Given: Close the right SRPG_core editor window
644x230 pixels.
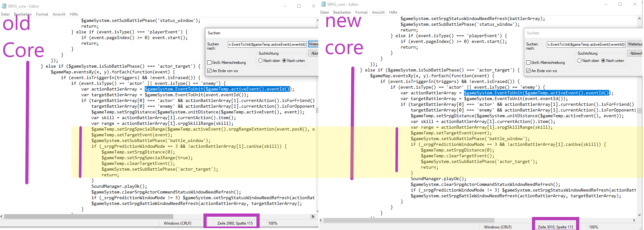Looking at the screenshot, I should click(x=635, y=4).
